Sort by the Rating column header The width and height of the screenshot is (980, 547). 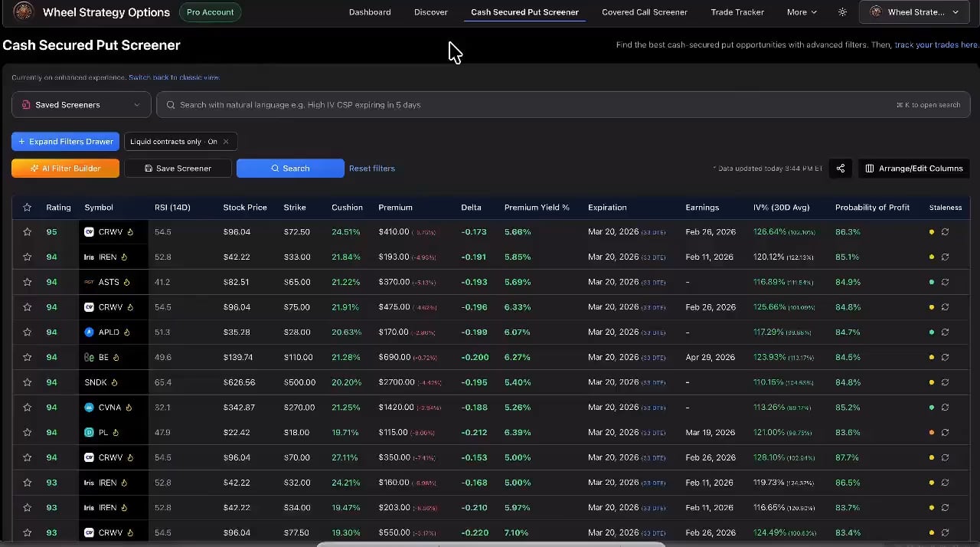pyautogui.click(x=58, y=208)
